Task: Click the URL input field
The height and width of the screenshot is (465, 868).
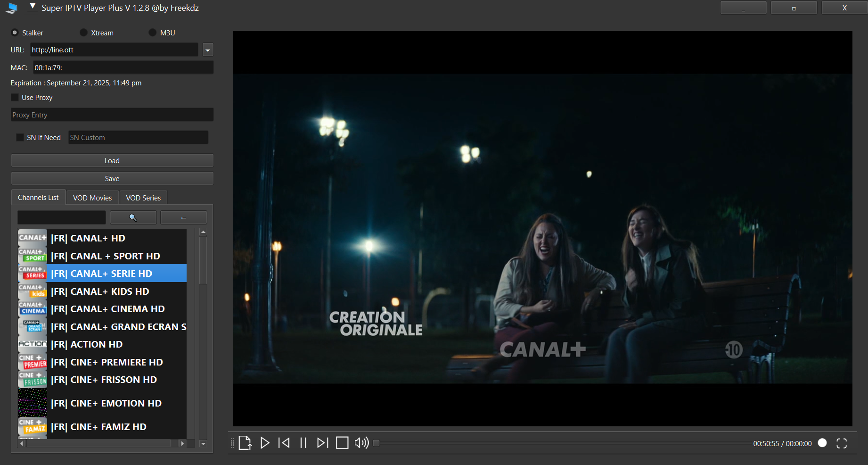Action: 114,50
